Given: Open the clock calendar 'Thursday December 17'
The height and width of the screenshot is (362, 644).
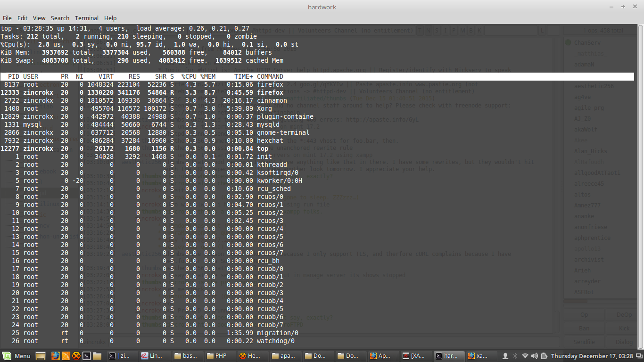Looking at the screenshot, I should pyautogui.click(x=592, y=356).
